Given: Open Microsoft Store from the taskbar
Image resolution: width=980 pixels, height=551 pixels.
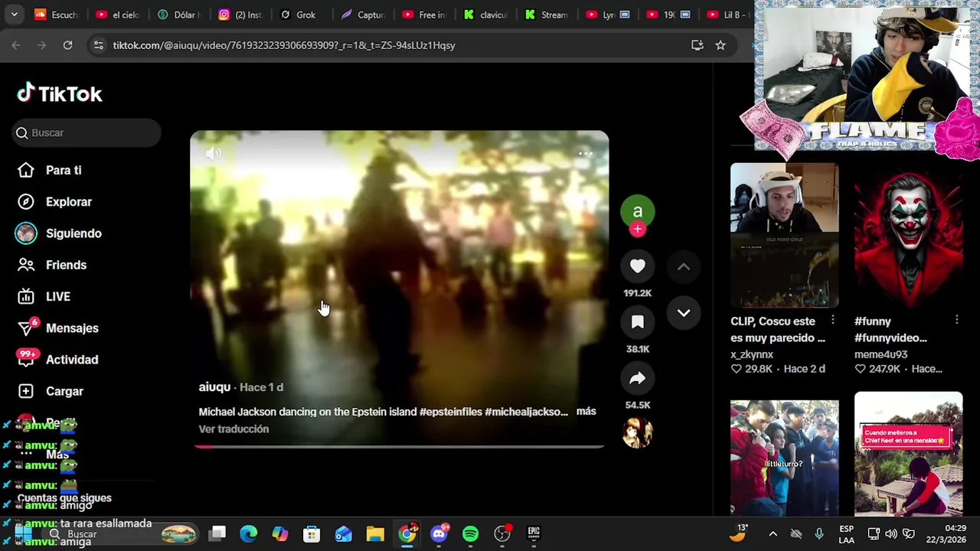Looking at the screenshot, I should pyautogui.click(x=312, y=533).
